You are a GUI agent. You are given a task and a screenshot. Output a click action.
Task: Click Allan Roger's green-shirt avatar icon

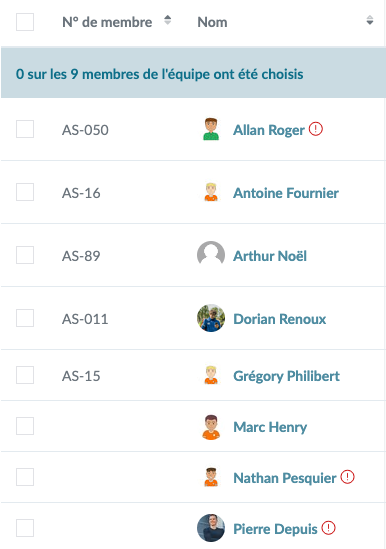(x=211, y=129)
